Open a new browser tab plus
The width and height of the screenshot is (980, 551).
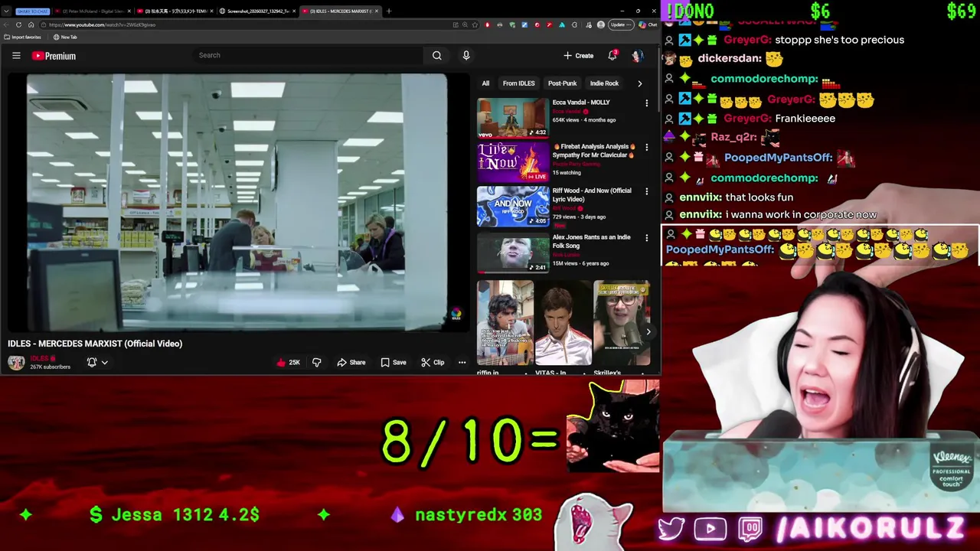click(388, 11)
